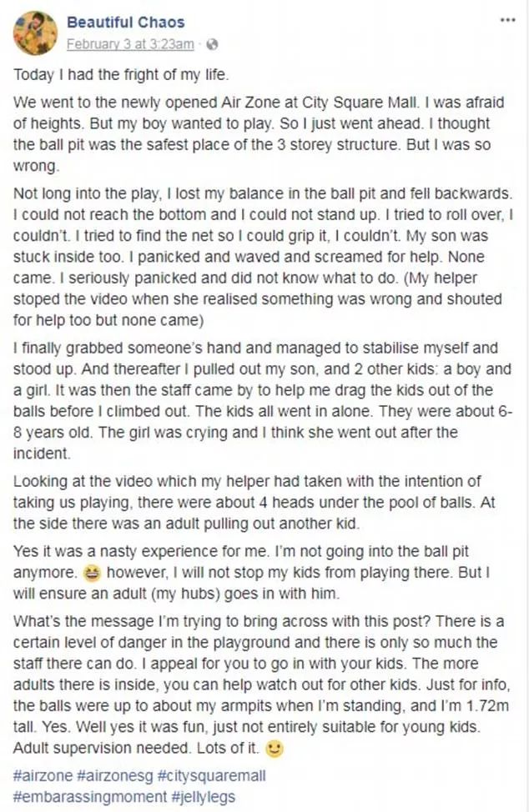This screenshot has width=529, height=812.
Task: Open the three-dots post options menu
Action: pos(507,21)
